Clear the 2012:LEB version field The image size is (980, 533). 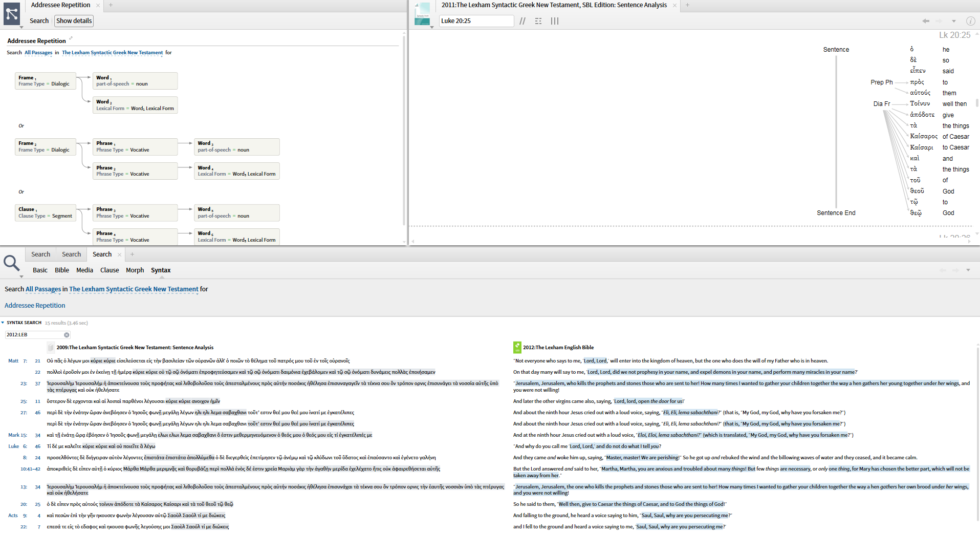pos(67,335)
